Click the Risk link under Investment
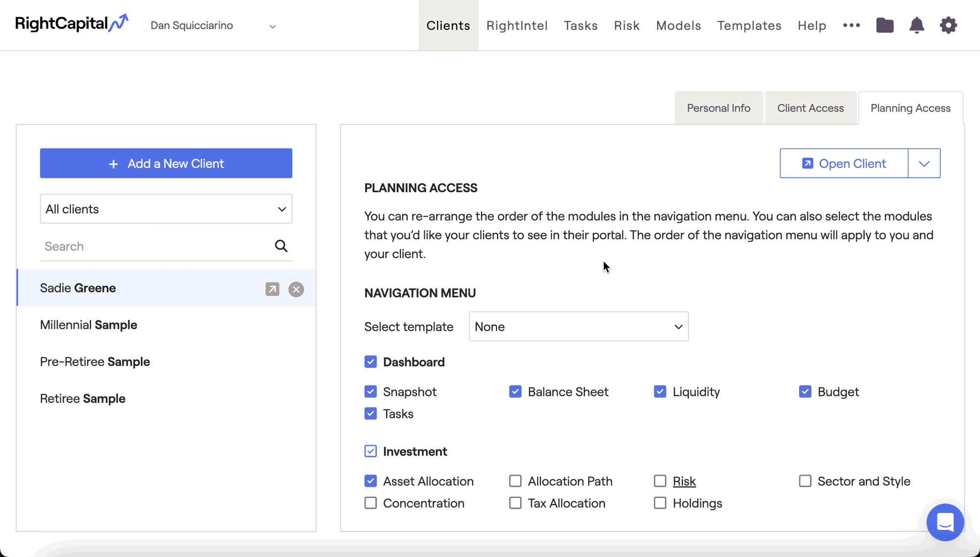This screenshot has width=980, height=557. pos(684,481)
